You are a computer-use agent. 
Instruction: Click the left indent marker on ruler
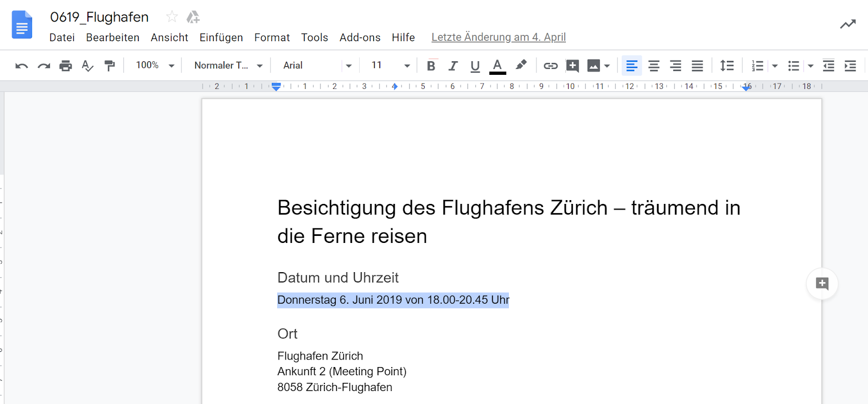(276, 87)
